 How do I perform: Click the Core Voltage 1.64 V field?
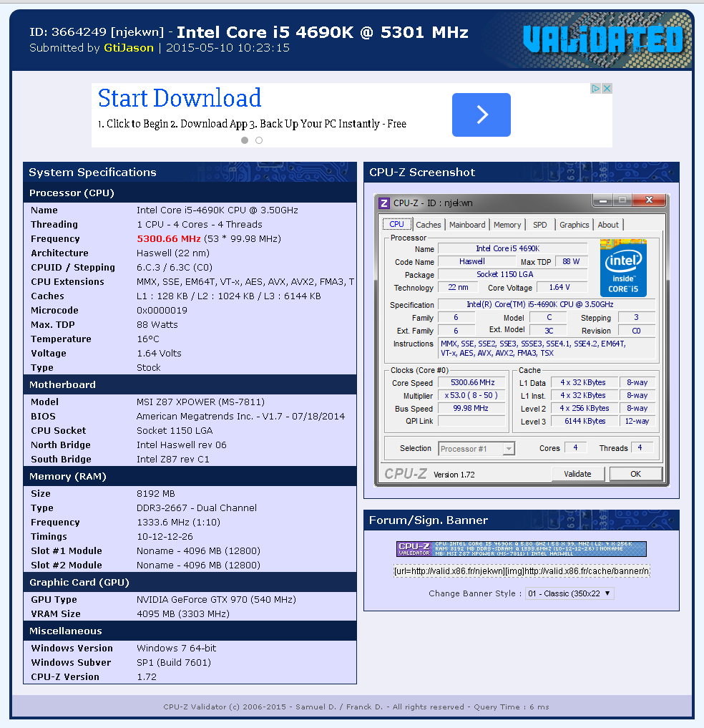562,287
